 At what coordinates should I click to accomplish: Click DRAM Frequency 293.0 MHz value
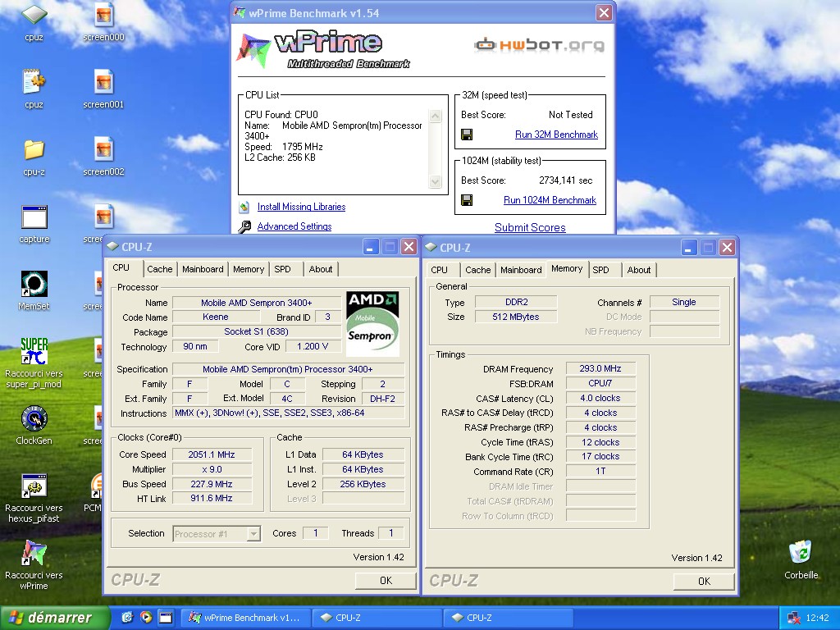pos(600,368)
